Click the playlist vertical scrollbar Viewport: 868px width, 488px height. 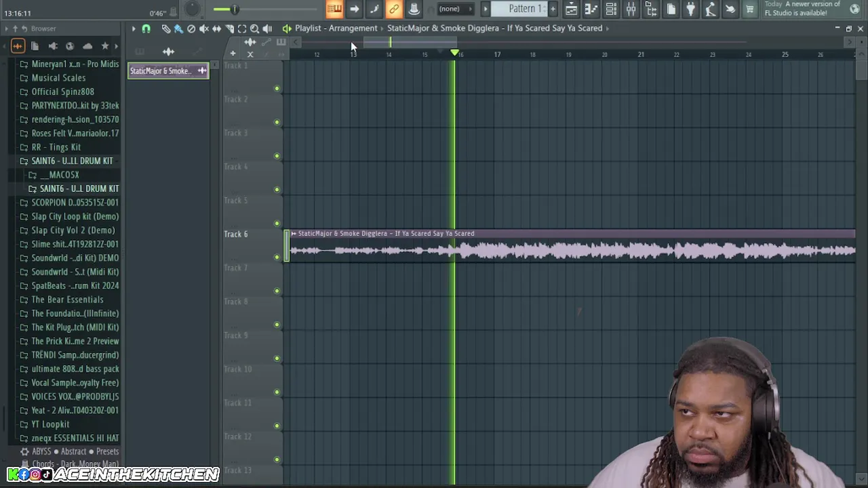pos(861,71)
